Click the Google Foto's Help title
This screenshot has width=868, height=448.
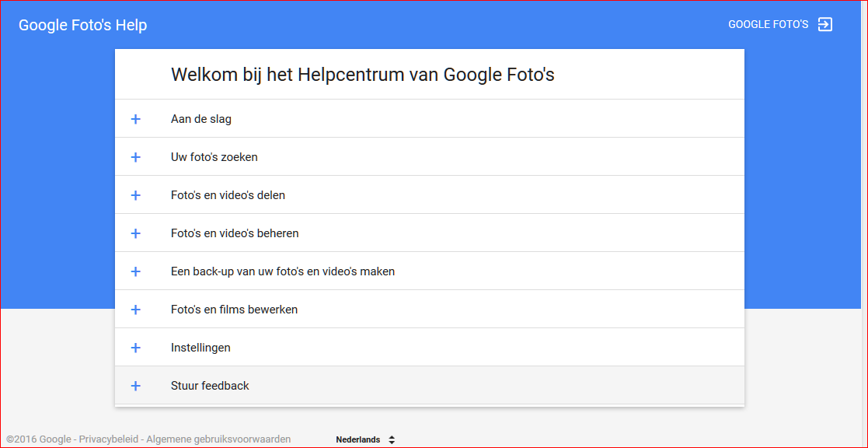[x=82, y=25]
